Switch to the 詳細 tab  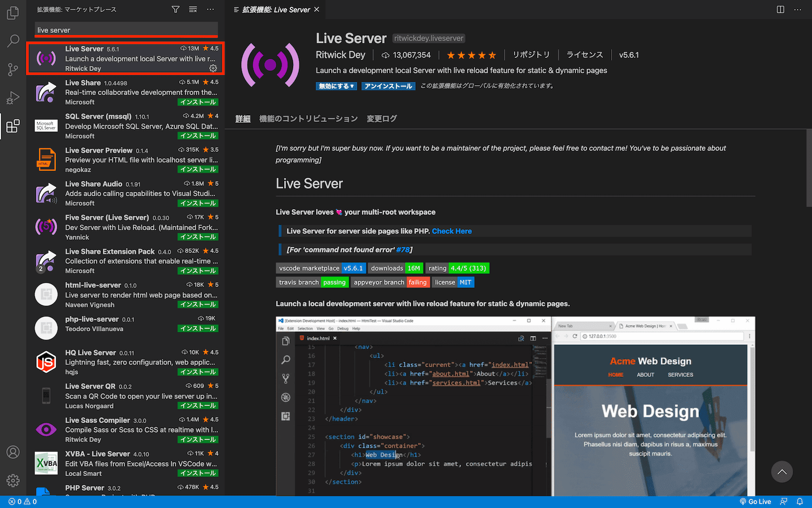tap(243, 118)
